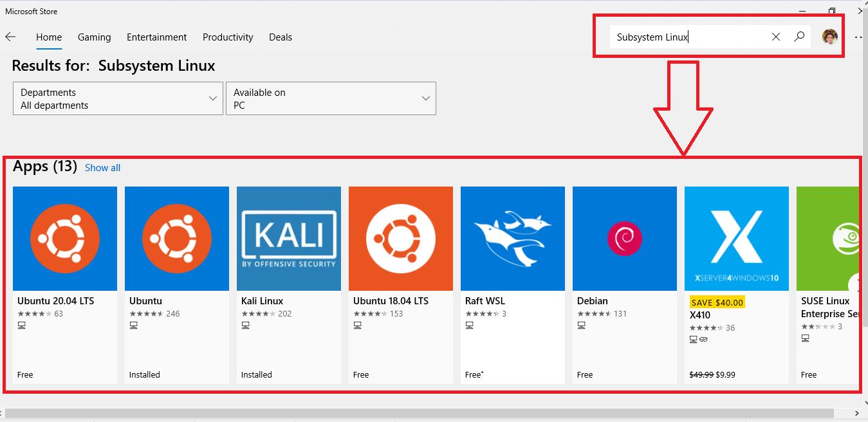Click the SAVE $40.00 badge
Image resolution: width=868 pixels, height=422 pixels.
[717, 302]
